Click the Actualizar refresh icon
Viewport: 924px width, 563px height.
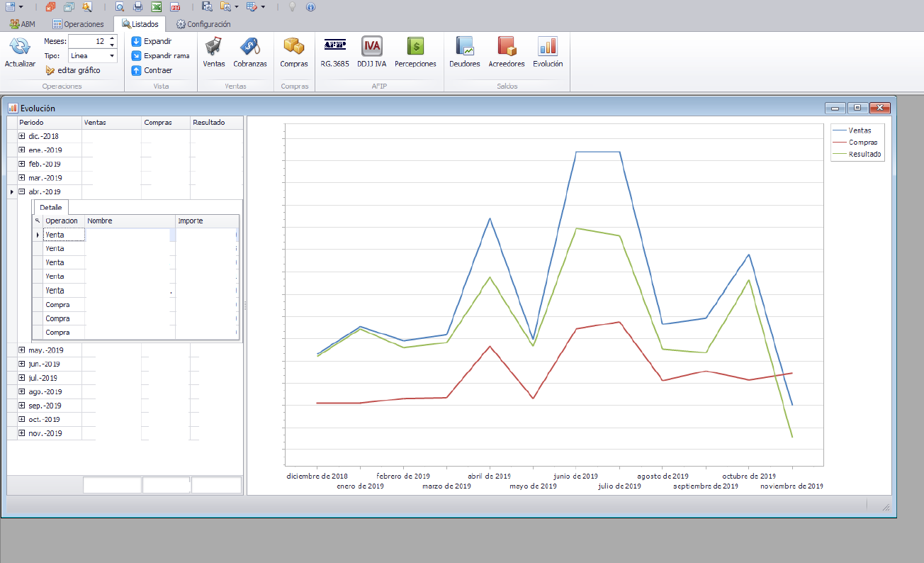20,48
